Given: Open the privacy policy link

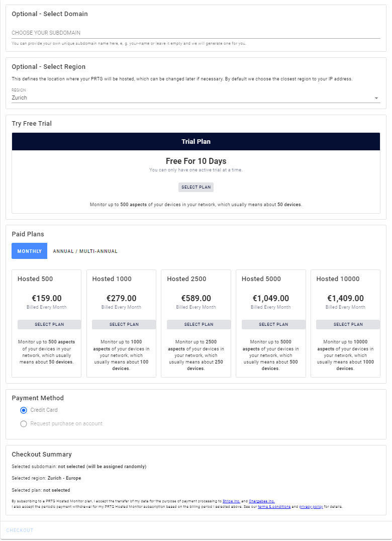Looking at the screenshot, I should pos(311,507).
